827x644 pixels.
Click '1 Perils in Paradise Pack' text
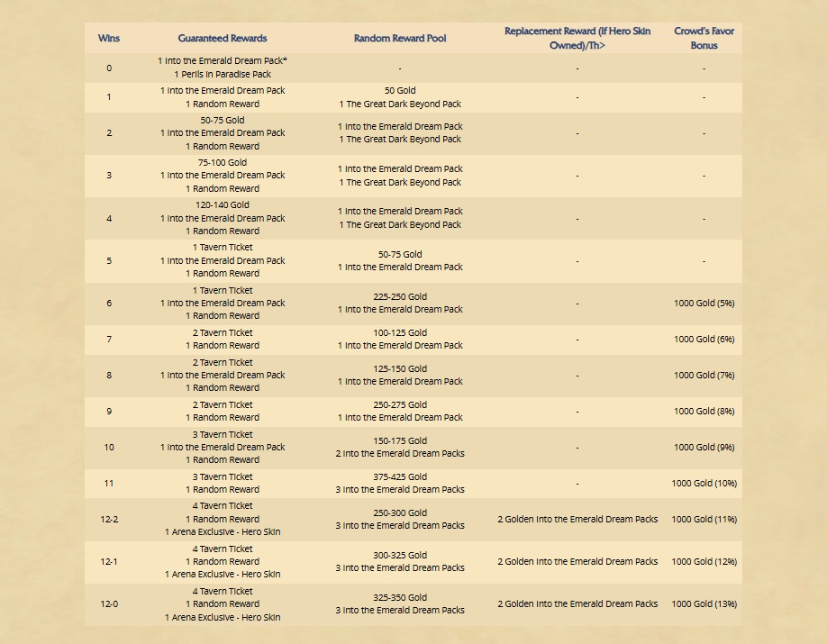coord(222,75)
